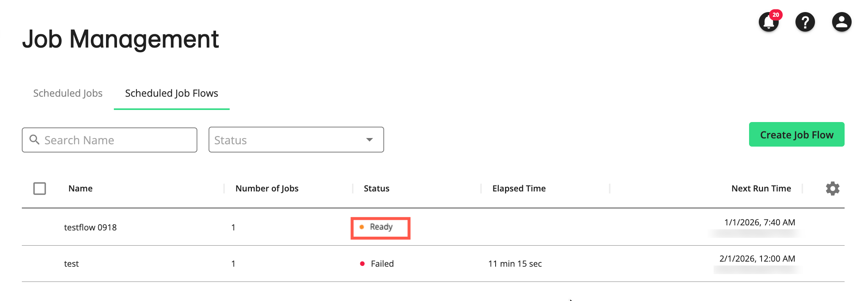Select the Scheduled Job Flows tab
The height and width of the screenshot is (301, 868).
[x=172, y=93]
